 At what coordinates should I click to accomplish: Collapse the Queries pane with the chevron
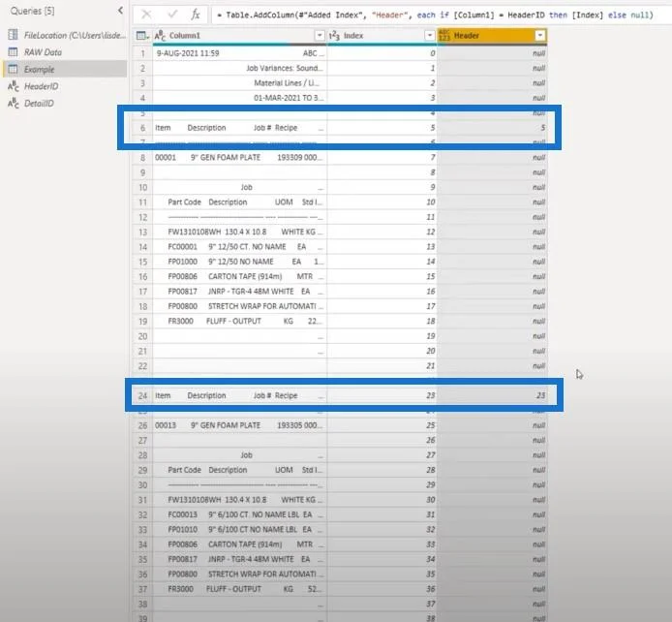point(120,11)
